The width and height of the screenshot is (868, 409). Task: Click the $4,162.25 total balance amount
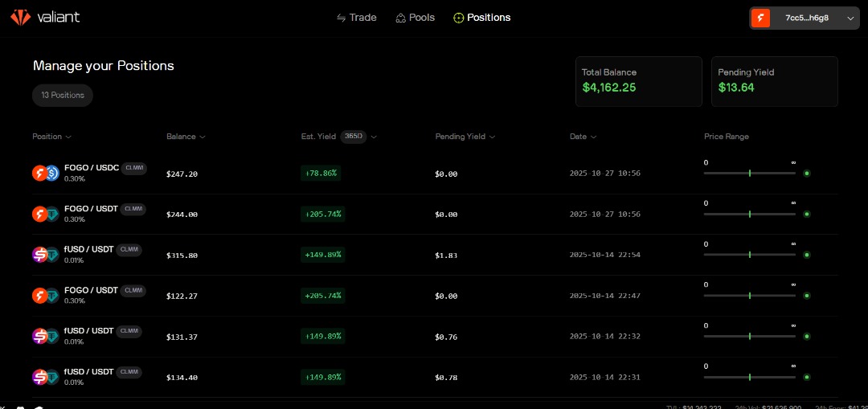click(609, 88)
